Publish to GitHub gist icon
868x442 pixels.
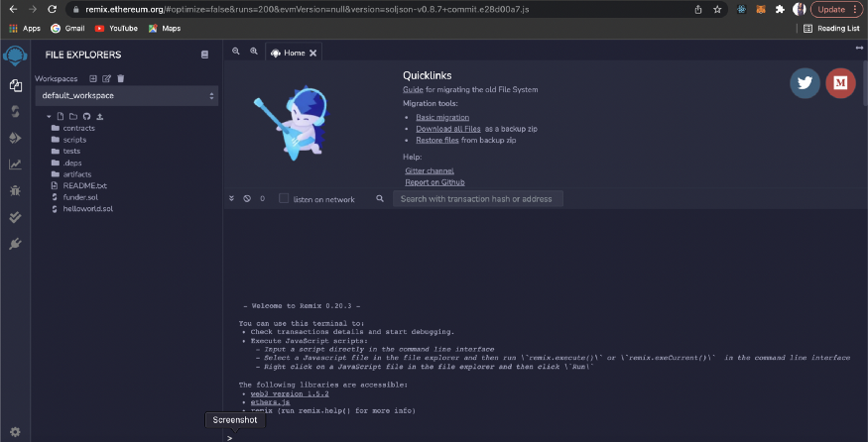pos(86,117)
